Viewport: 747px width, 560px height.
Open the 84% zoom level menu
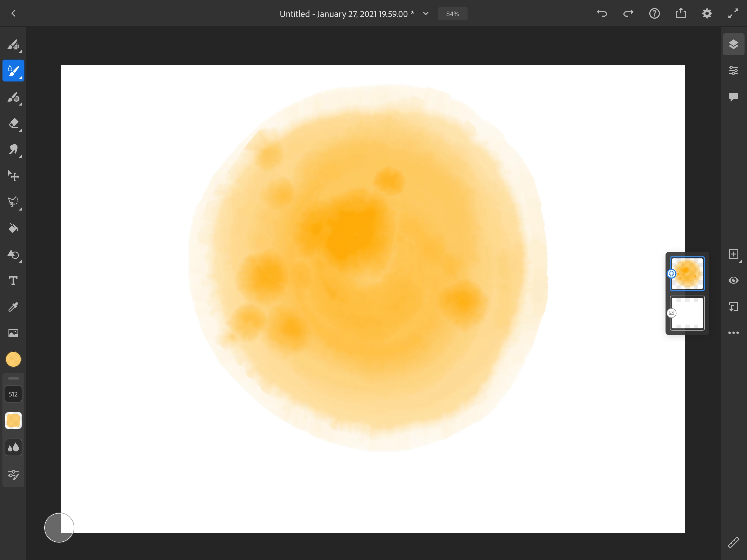click(x=453, y=14)
